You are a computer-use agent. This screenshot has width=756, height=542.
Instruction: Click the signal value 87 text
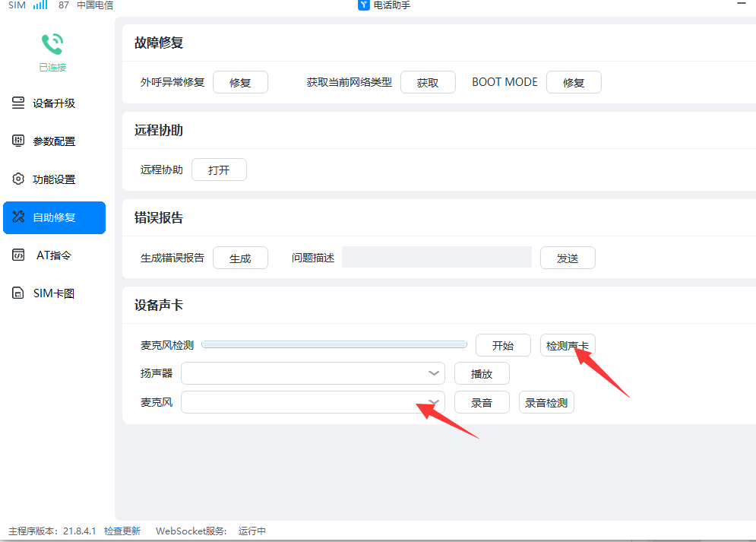point(64,5)
